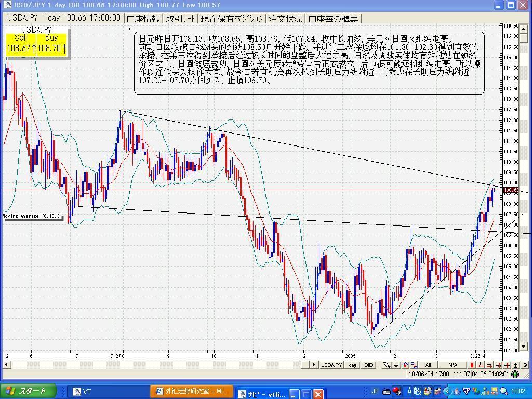Click the connected blue squares icon
The image size is (532, 399).
coord(415,365)
